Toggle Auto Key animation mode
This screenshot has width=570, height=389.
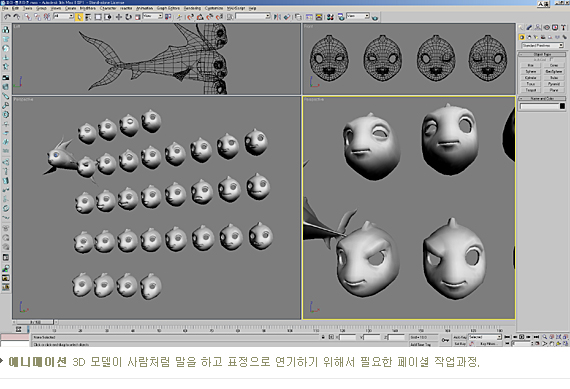click(x=460, y=337)
